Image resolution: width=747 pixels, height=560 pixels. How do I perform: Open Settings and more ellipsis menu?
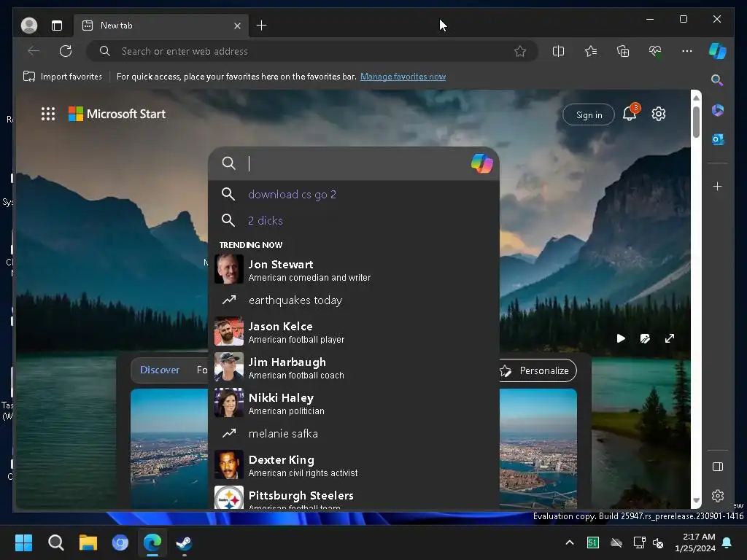point(687,51)
